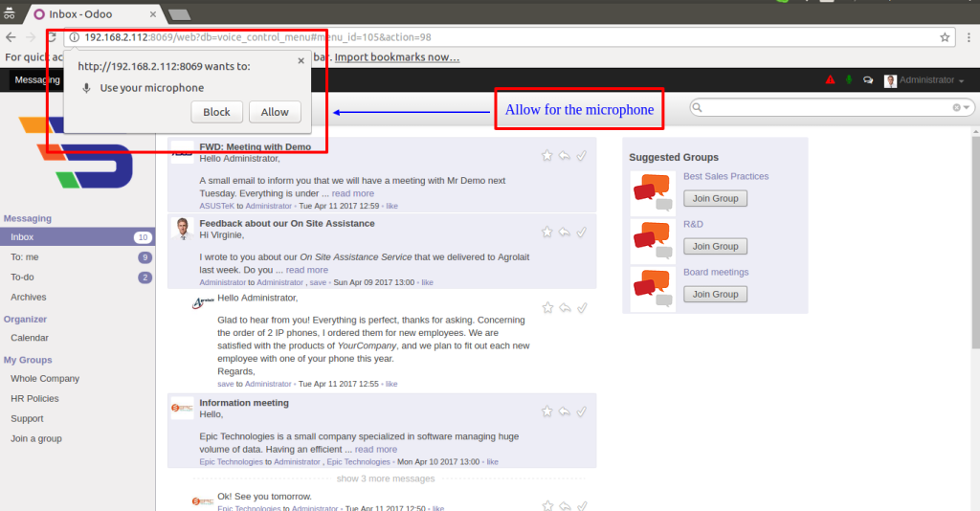Star the Feedback about our On Site Assistance message
Viewport: 980px width, 511px height.
click(547, 232)
